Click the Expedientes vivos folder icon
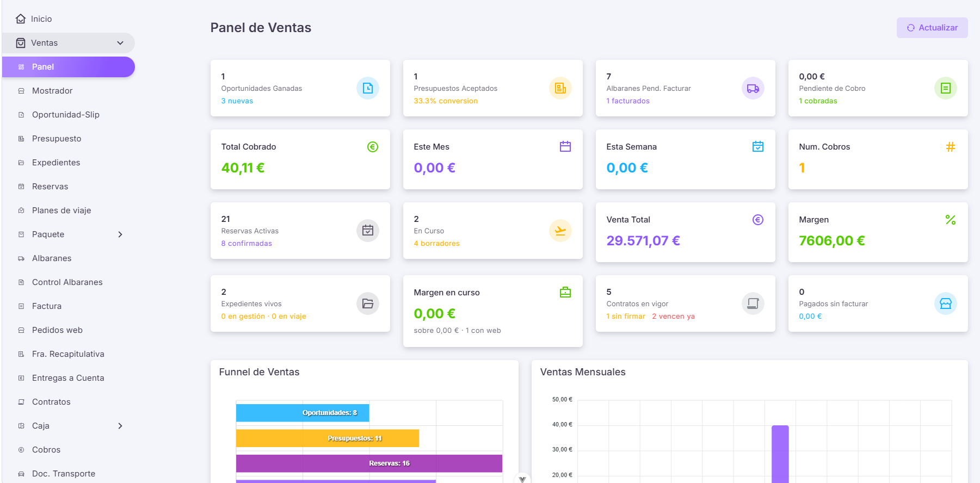This screenshot has width=980, height=483. point(368,304)
